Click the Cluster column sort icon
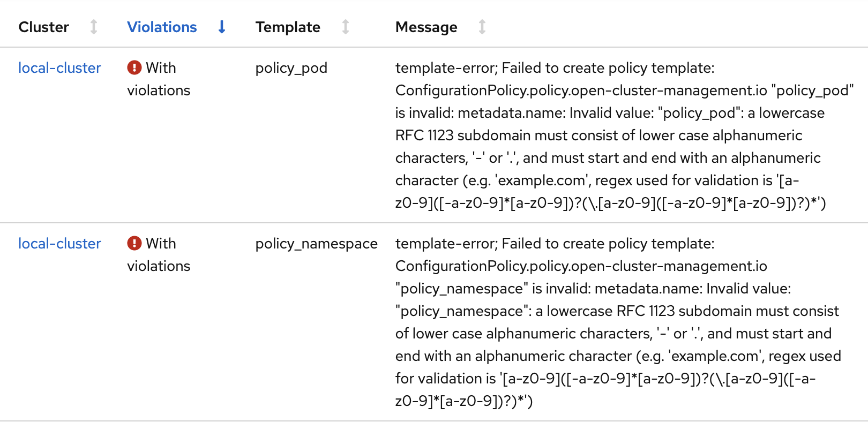The width and height of the screenshot is (868, 422). click(x=94, y=27)
